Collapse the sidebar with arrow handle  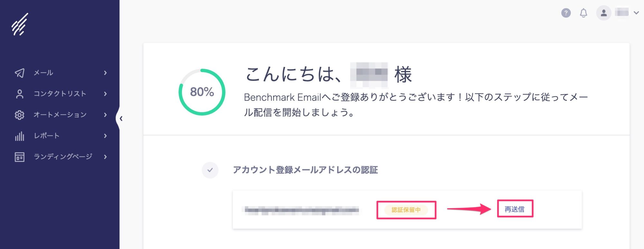point(121,118)
